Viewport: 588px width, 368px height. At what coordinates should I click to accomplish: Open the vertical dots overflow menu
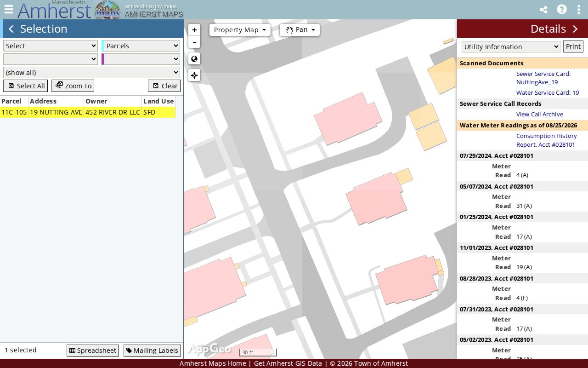coord(579,10)
